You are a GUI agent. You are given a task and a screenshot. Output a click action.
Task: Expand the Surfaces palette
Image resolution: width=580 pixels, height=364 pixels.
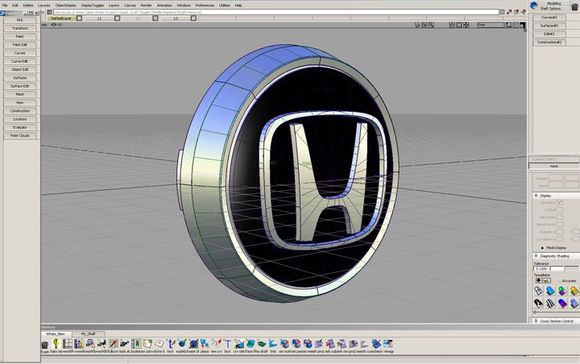(x=20, y=78)
